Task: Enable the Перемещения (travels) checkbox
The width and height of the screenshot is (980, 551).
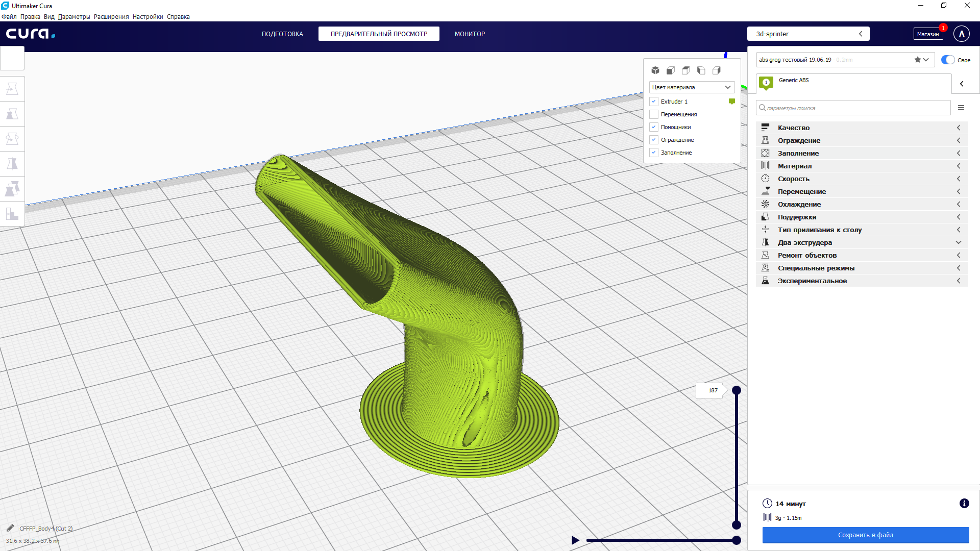Action: [654, 114]
